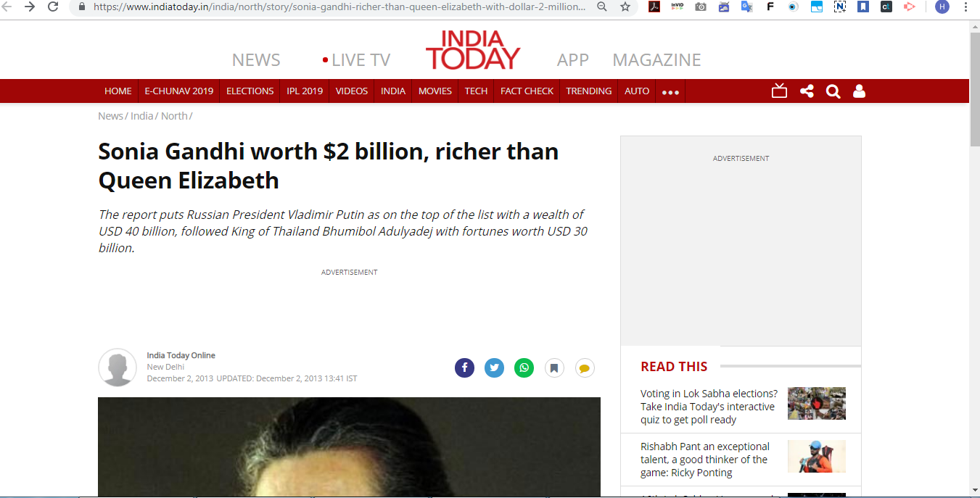Click the India Today Online author name
The height and width of the screenshot is (498, 980).
(181, 355)
